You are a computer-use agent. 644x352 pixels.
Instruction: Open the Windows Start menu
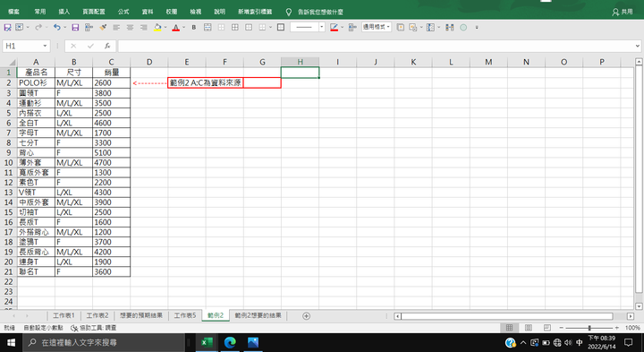[x=11, y=342]
